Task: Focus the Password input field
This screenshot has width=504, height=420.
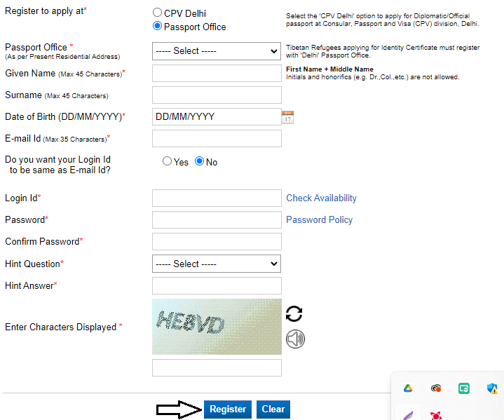Action: tap(217, 220)
